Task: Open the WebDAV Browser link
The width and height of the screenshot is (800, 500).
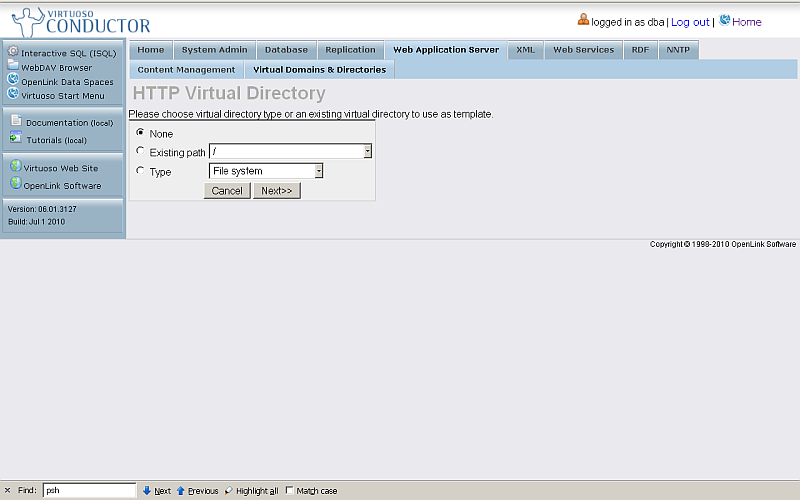Action: 56,67
